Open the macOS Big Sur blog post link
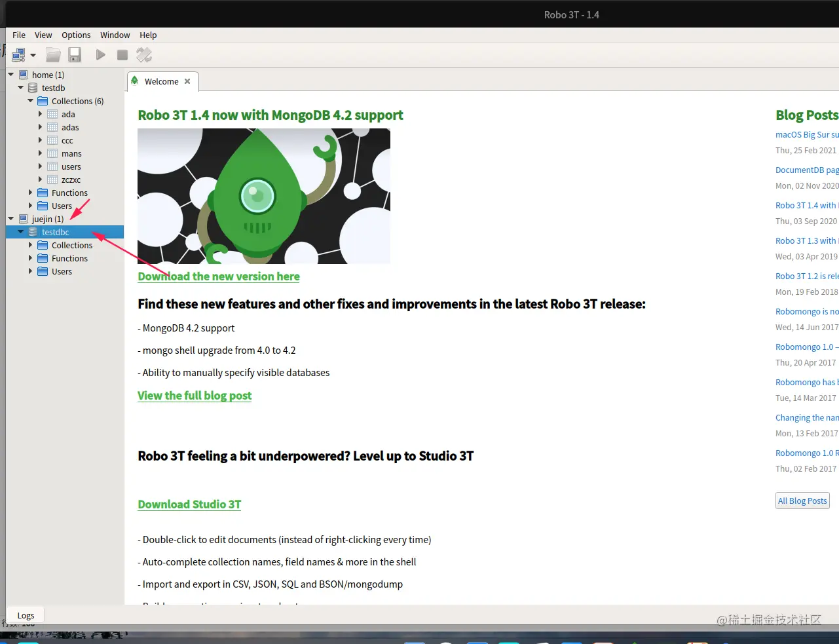This screenshot has height=644, width=839. (807, 134)
